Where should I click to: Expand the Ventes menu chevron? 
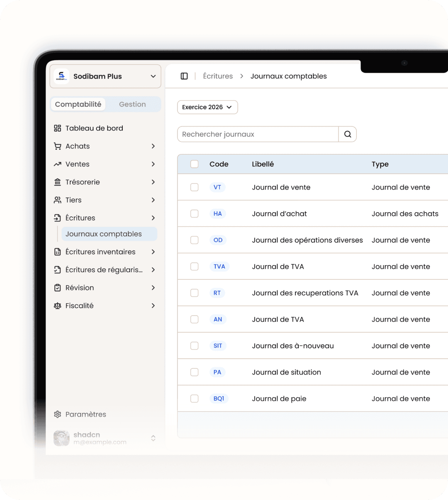click(153, 164)
